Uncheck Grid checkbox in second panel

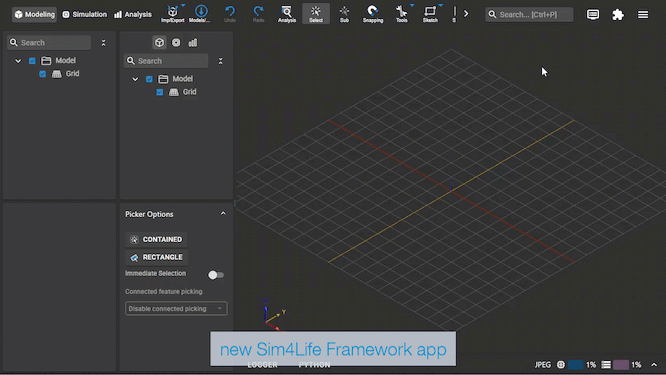tap(160, 92)
